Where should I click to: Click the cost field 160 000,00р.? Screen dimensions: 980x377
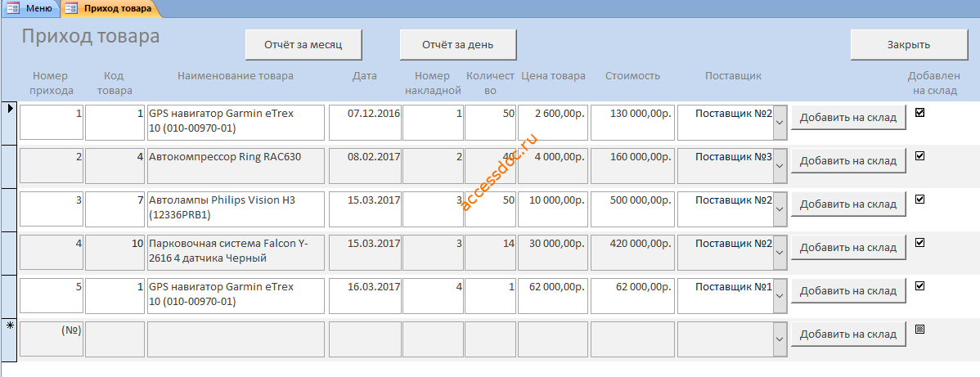[x=632, y=166]
